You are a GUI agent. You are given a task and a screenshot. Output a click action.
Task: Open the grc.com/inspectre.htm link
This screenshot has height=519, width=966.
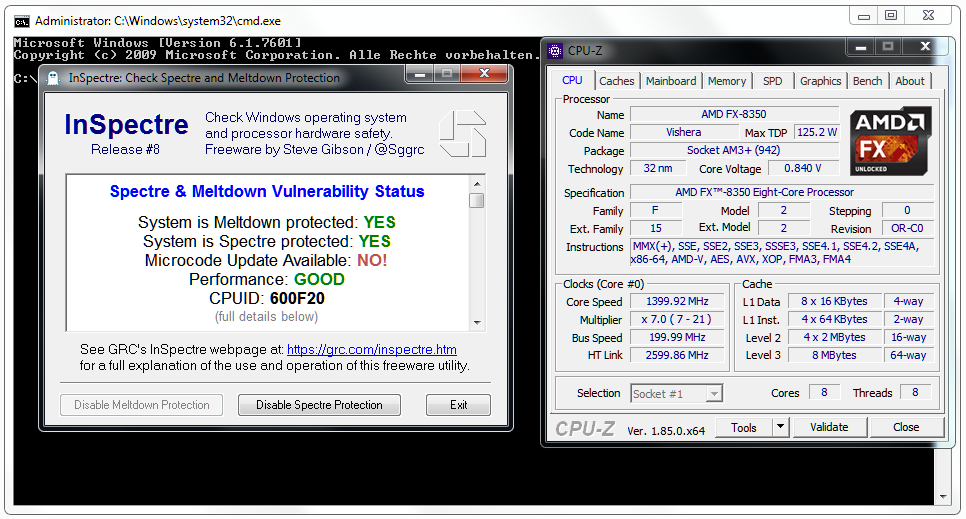[x=371, y=349]
